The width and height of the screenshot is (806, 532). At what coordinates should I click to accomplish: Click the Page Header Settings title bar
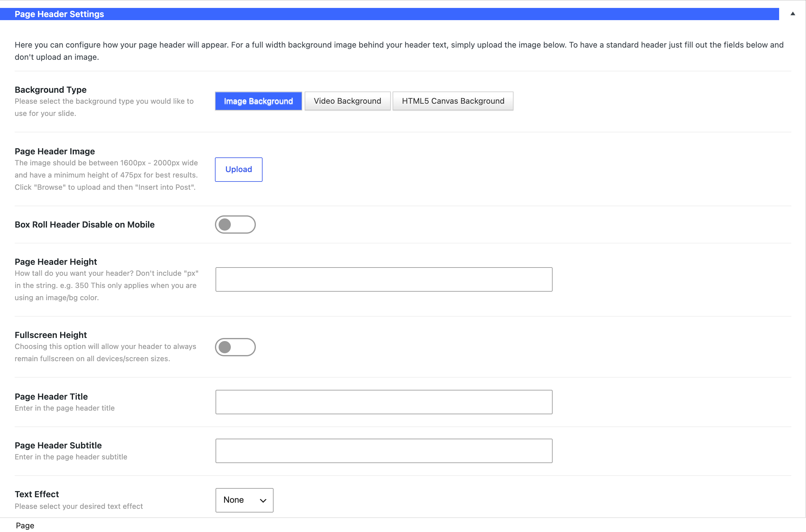[390, 14]
